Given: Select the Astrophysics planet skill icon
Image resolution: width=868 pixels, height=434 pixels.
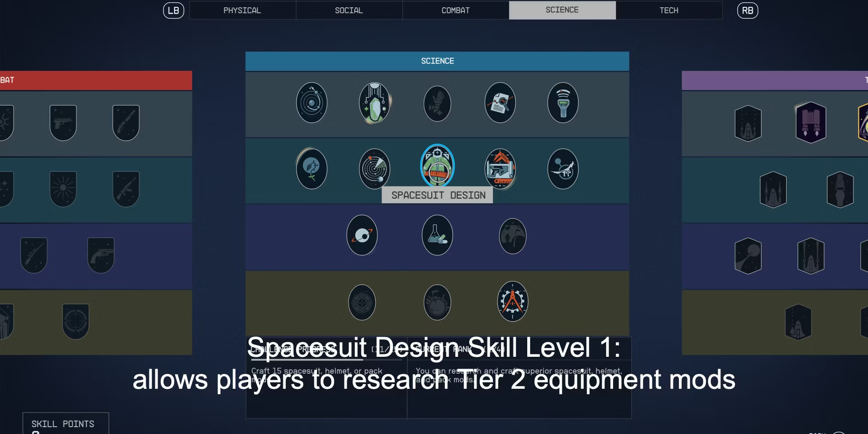Looking at the screenshot, I should pos(362,235).
